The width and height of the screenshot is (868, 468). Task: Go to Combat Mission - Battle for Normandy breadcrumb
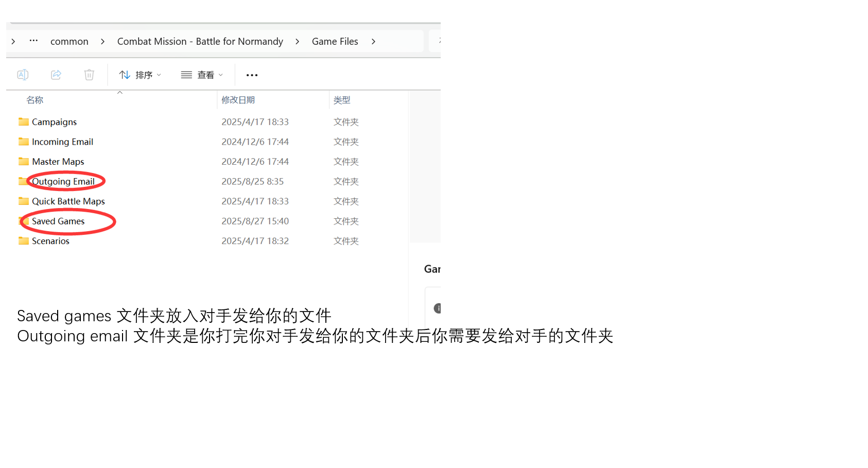tap(200, 42)
